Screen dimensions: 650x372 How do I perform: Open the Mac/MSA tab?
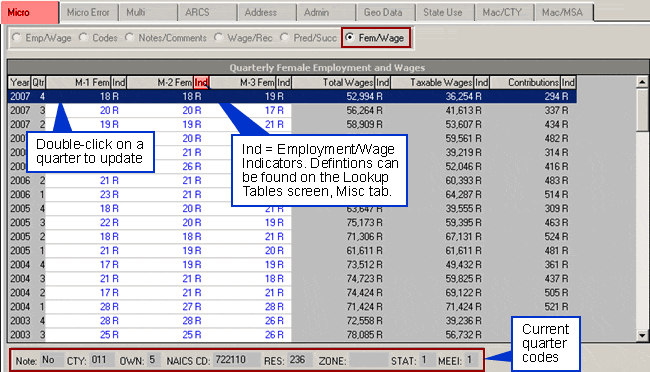point(564,12)
